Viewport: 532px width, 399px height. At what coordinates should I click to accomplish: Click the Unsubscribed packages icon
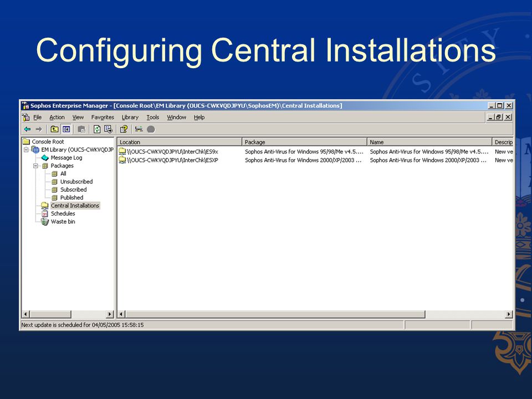(54, 182)
